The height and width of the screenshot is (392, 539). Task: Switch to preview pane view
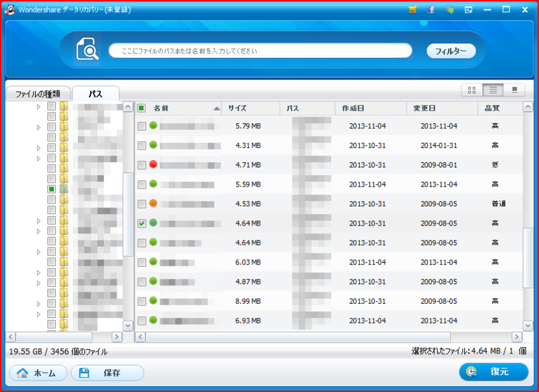tap(514, 90)
